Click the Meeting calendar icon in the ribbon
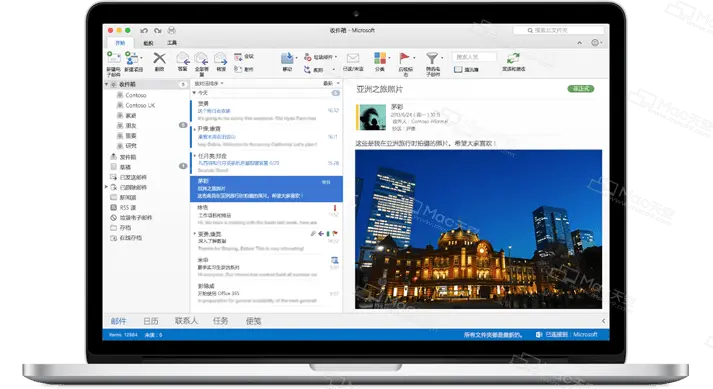The height and width of the screenshot is (389, 713). [238, 56]
